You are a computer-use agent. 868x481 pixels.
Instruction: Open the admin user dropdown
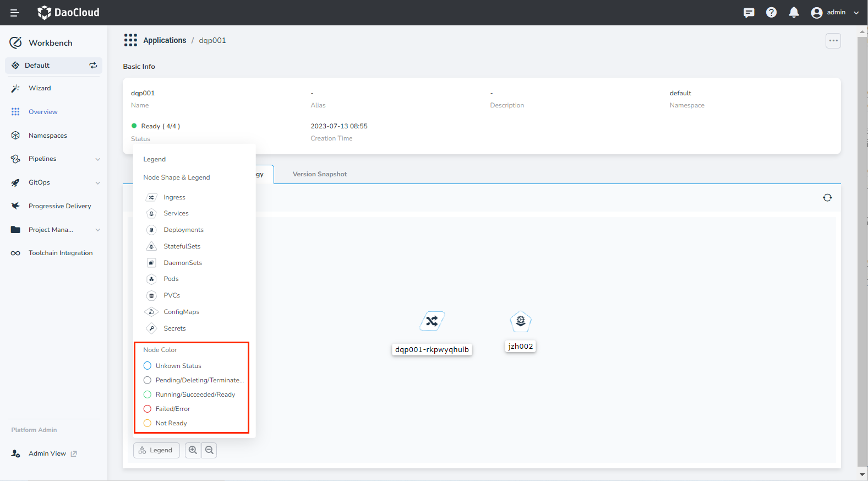[x=835, y=13]
